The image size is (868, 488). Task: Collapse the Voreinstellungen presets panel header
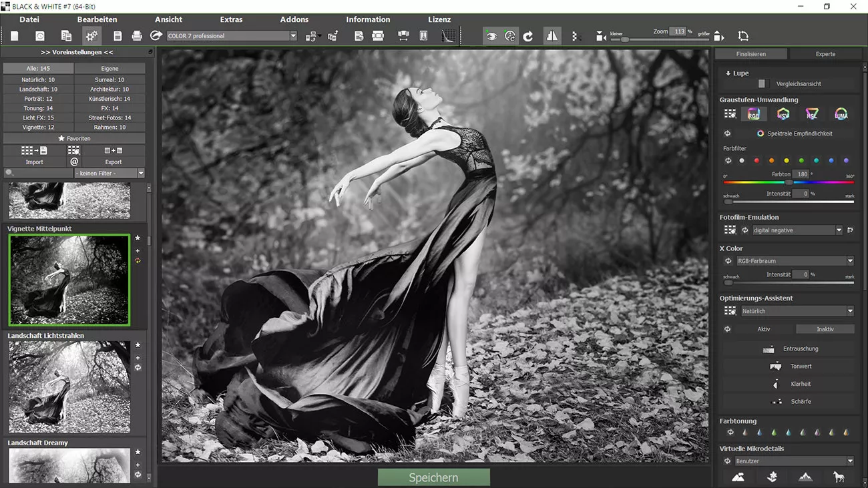point(77,52)
